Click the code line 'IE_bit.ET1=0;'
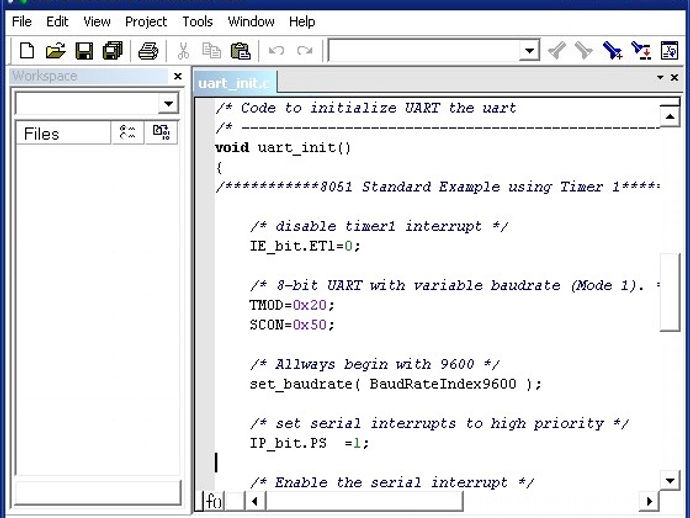This screenshot has height=518, width=690. 305,246
